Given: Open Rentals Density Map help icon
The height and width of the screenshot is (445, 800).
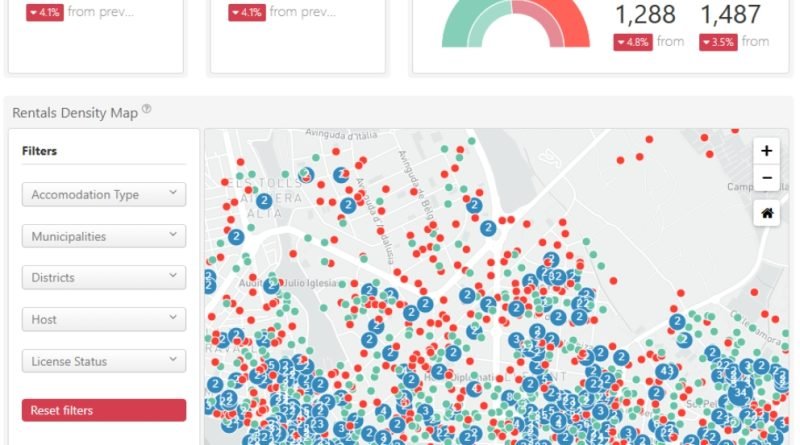Looking at the screenshot, I should [x=146, y=109].
